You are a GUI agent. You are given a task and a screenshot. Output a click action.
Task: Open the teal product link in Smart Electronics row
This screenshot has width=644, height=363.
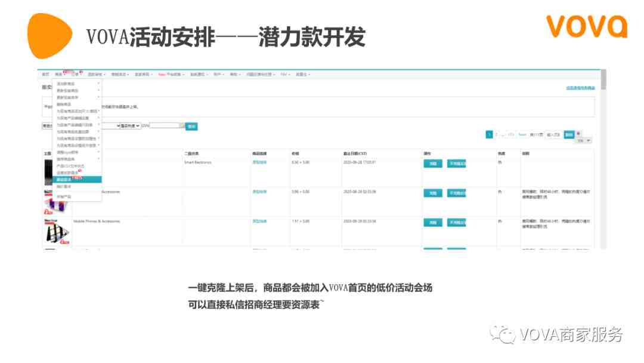click(x=259, y=162)
